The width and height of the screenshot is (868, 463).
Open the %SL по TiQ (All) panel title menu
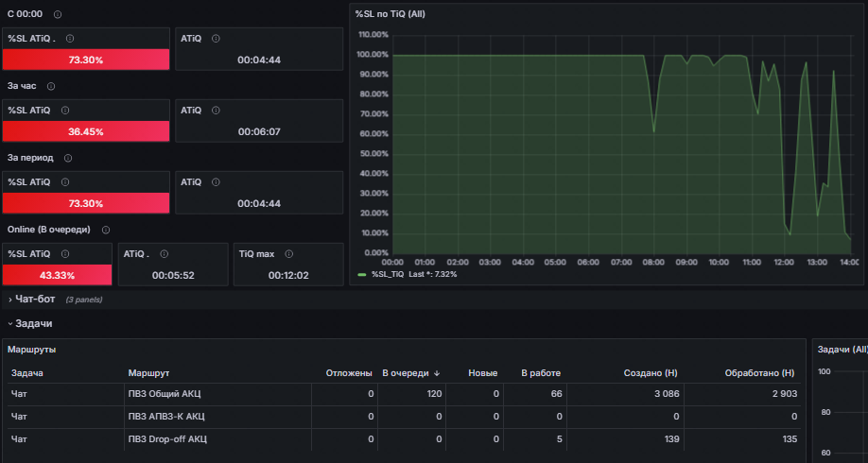pos(391,14)
